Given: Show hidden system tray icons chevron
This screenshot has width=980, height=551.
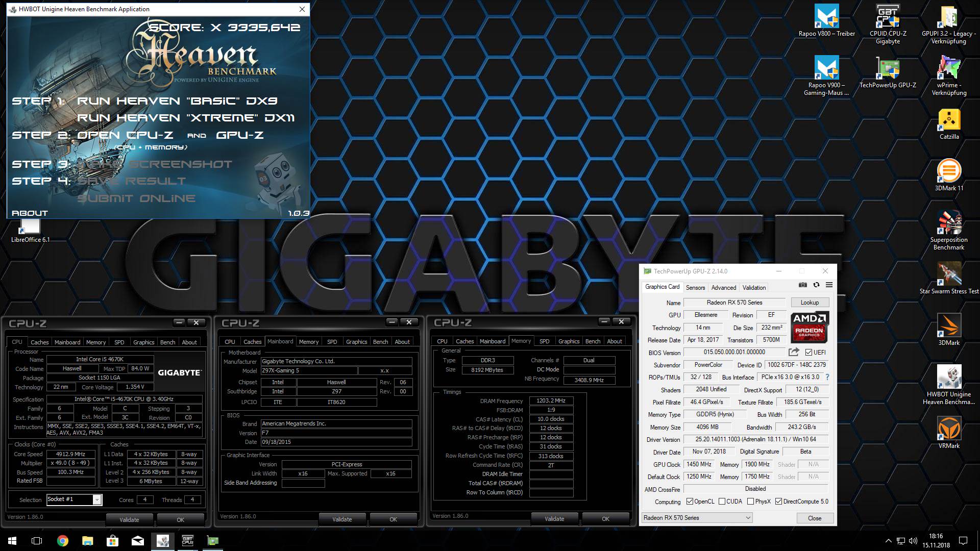Looking at the screenshot, I should click(888, 541).
